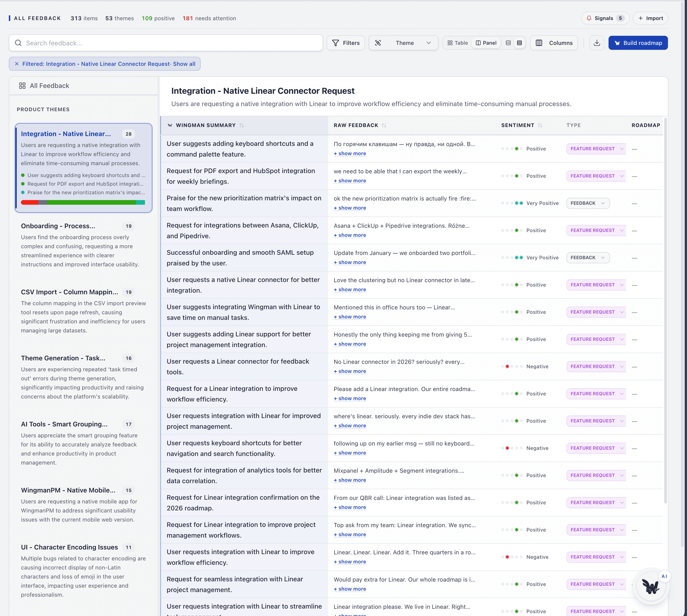Click 'Request for Linear integration confirmation' summary
Viewport: 687px width, 616px height.
pyautogui.click(x=243, y=503)
